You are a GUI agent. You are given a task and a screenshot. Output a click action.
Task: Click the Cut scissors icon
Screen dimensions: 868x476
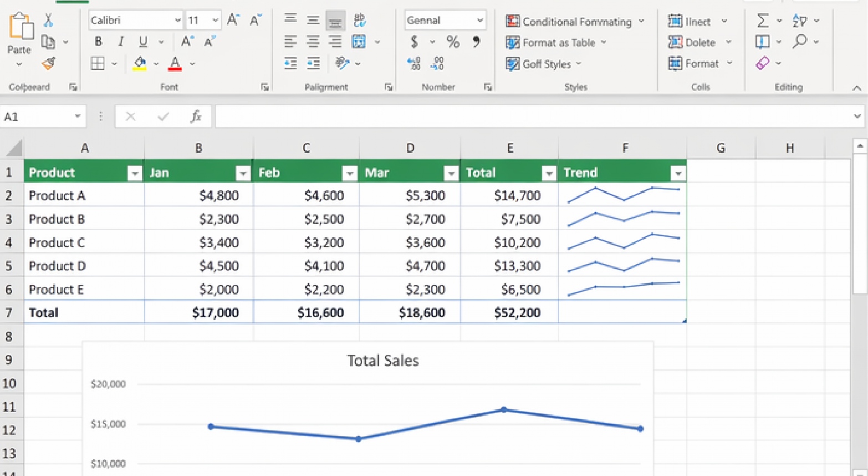49,21
